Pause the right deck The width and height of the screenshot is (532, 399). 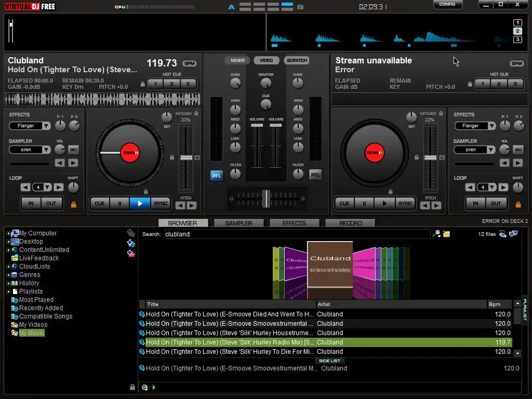point(364,203)
